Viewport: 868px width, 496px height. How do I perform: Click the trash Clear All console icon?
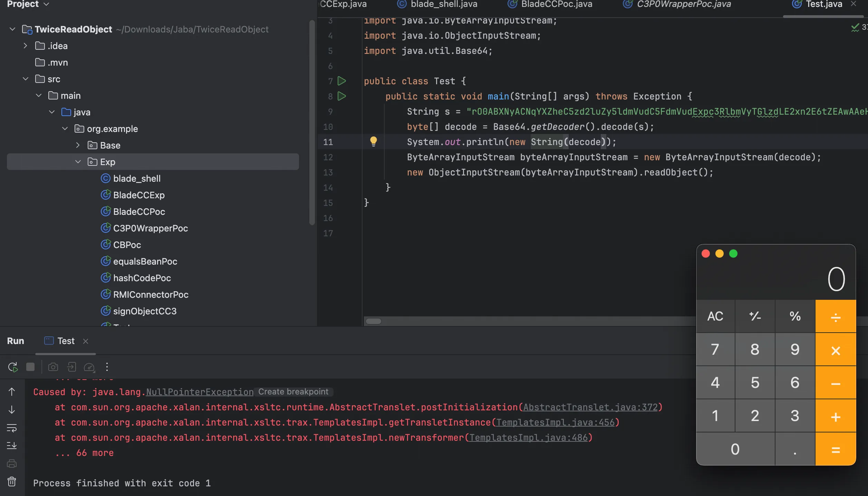12,481
